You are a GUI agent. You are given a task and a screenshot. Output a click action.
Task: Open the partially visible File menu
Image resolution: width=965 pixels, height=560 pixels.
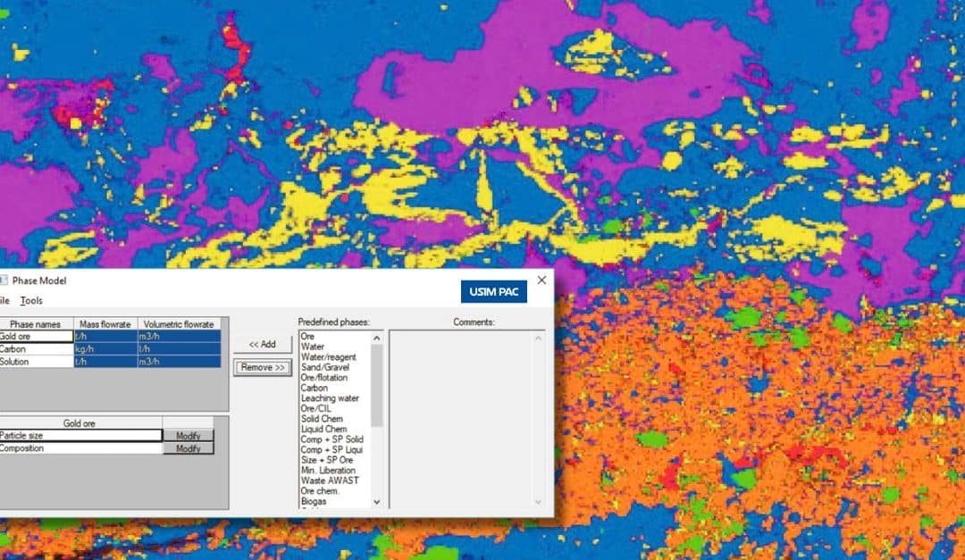(4, 300)
